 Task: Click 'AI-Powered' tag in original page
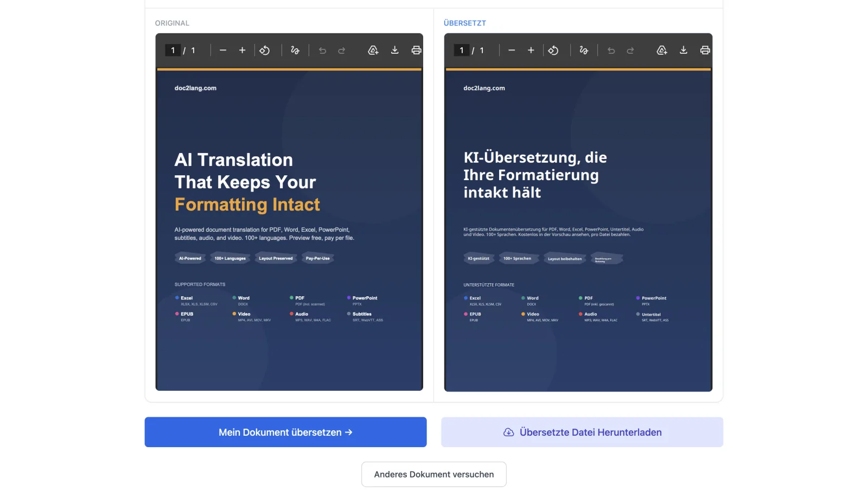[190, 258]
